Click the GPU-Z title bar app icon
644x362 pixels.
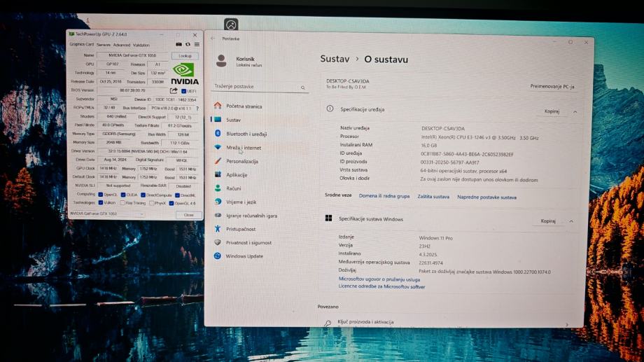pos(72,34)
